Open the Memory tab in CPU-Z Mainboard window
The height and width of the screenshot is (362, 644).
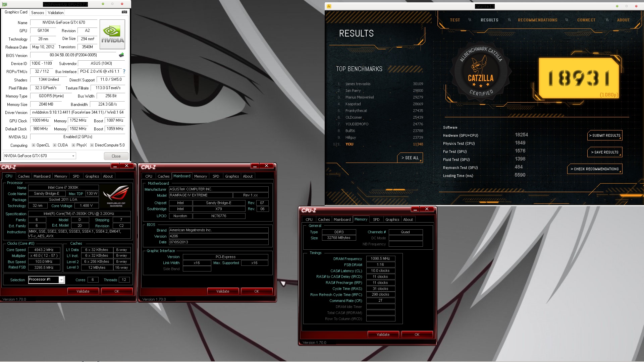click(201, 176)
